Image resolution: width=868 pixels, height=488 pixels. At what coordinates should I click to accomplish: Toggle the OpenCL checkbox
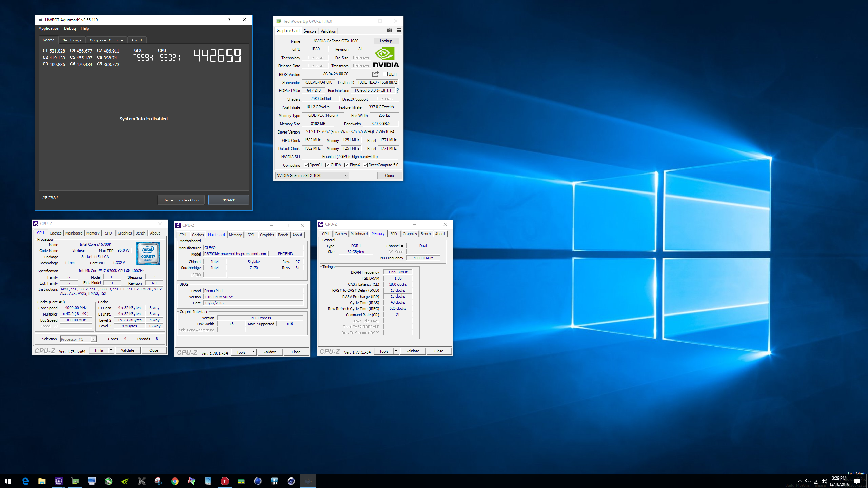coord(306,165)
